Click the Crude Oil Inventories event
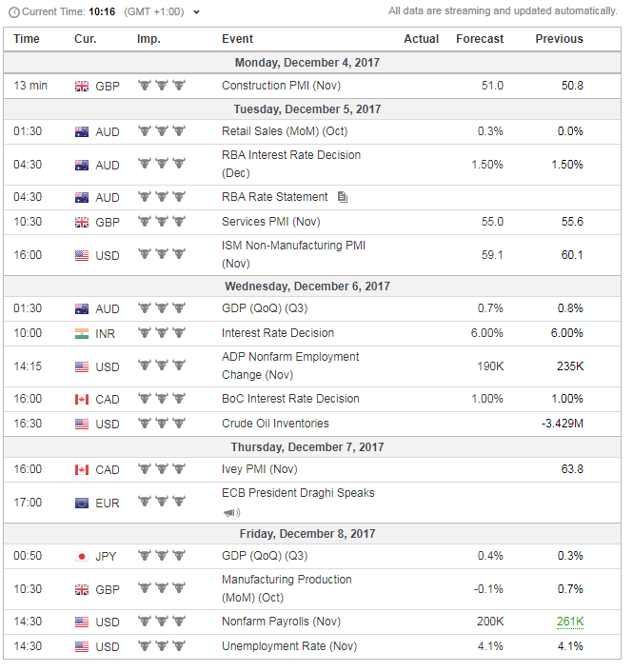 click(x=277, y=424)
